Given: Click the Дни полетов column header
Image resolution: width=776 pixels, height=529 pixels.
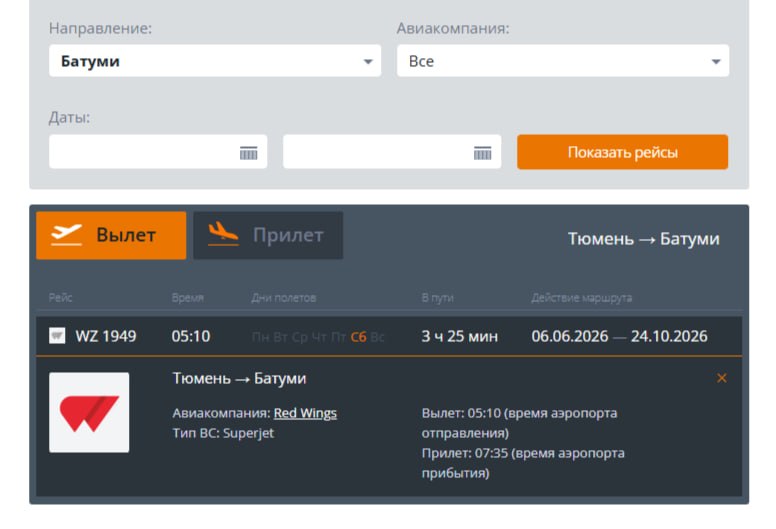Looking at the screenshot, I should (x=284, y=298).
